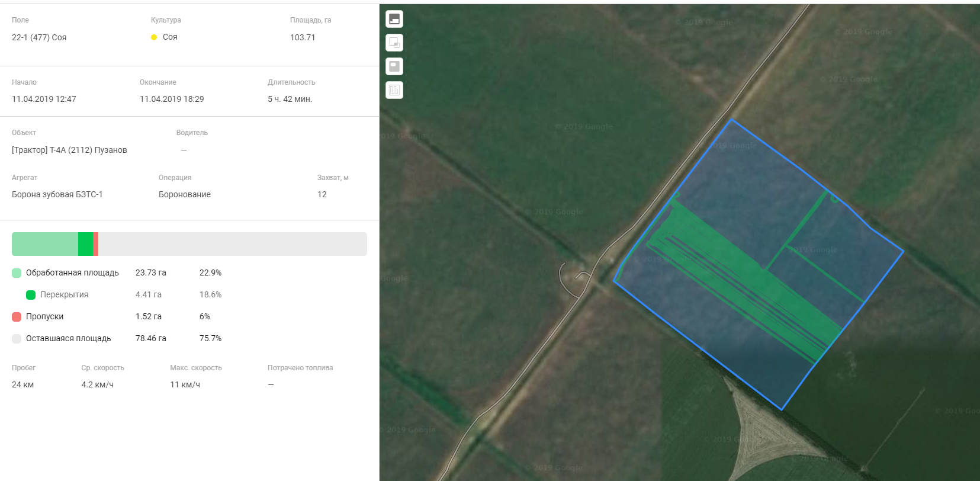The image size is (980, 481).
Task: Click the Боронование operation value
Action: coord(185,194)
